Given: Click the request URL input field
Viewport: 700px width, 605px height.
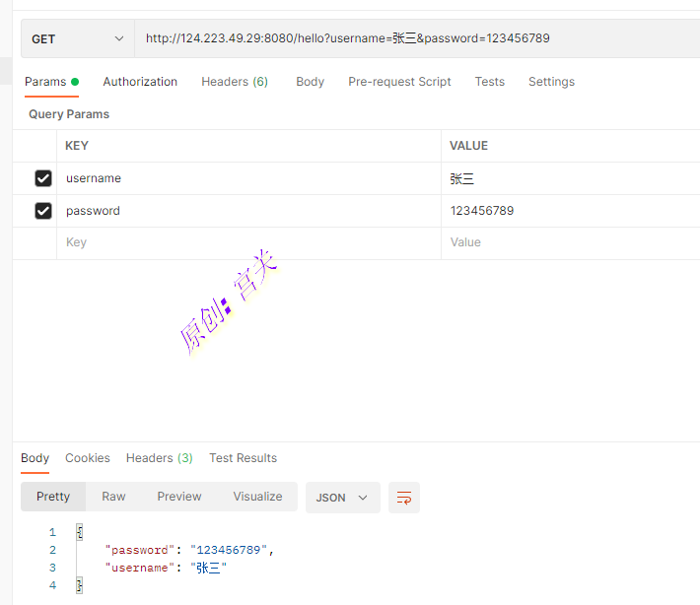Looking at the screenshot, I should coord(414,39).
